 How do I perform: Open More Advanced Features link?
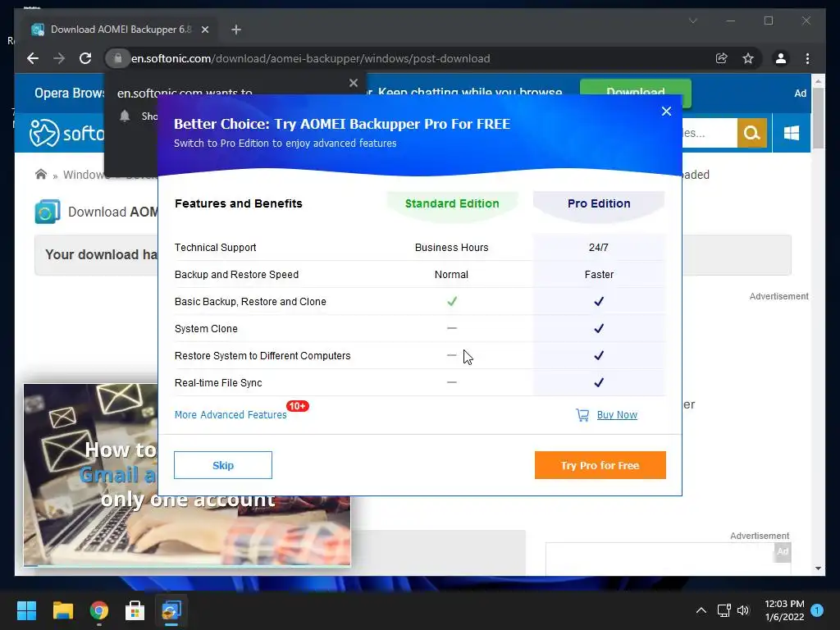(231, 414)
